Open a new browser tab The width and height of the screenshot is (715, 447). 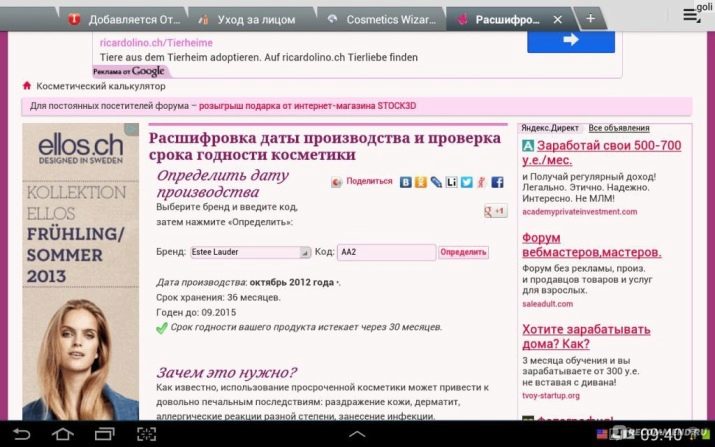coord(590,18)
